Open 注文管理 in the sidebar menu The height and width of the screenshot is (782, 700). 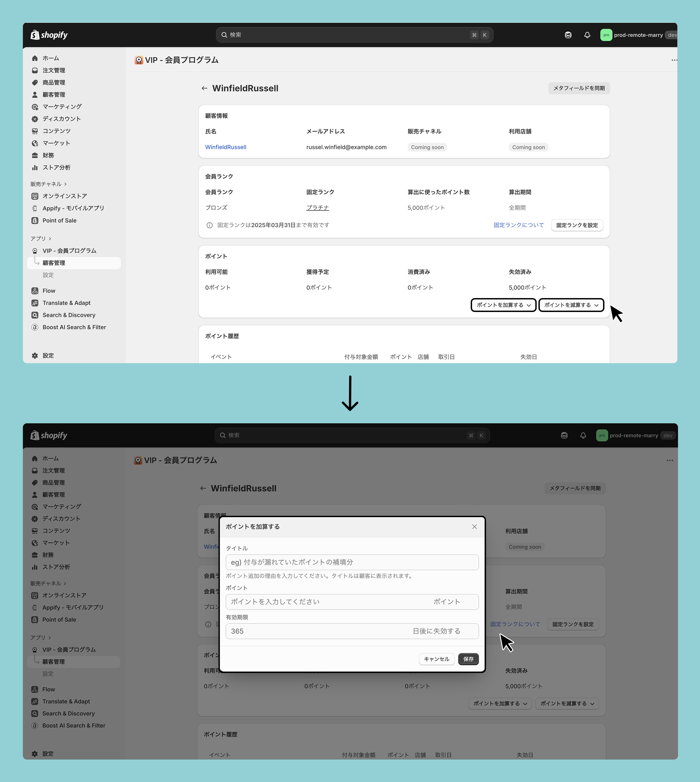(54, 70)
